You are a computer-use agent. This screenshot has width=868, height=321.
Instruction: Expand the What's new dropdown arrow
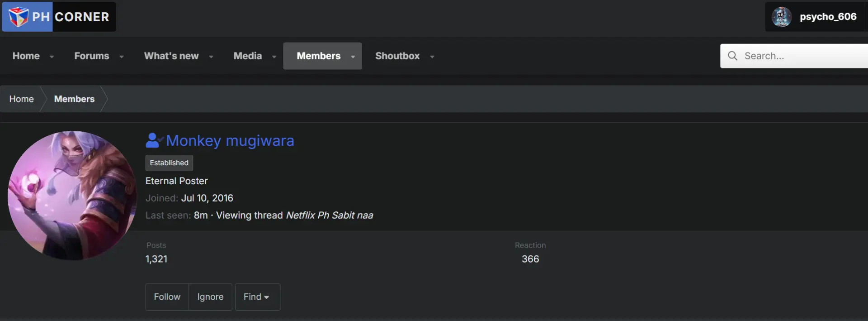point(211,57)
